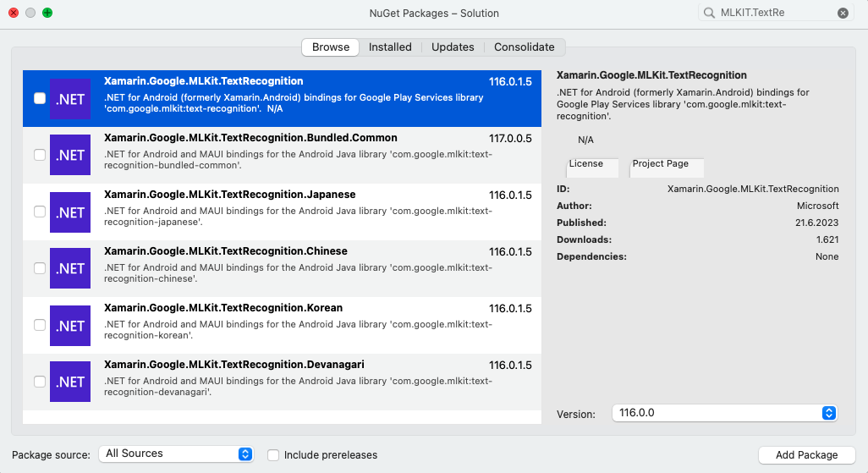Open the Updates tab
The image size is (868, 473).
coord(453,47)
